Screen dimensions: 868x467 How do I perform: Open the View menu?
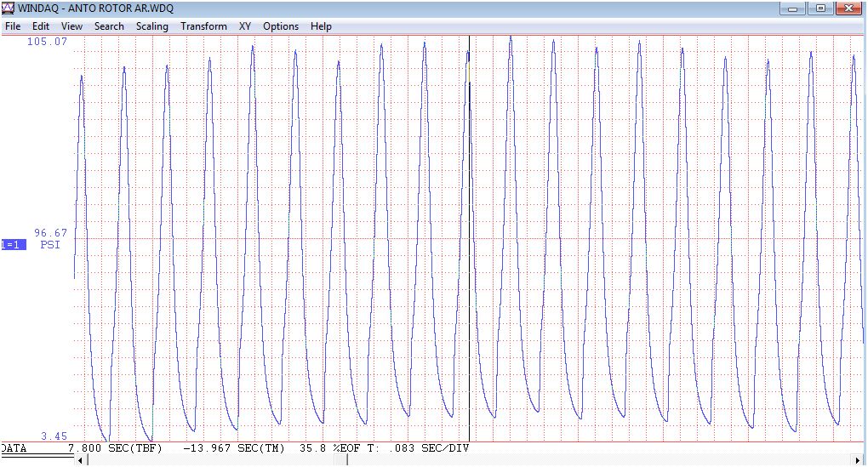72,26
